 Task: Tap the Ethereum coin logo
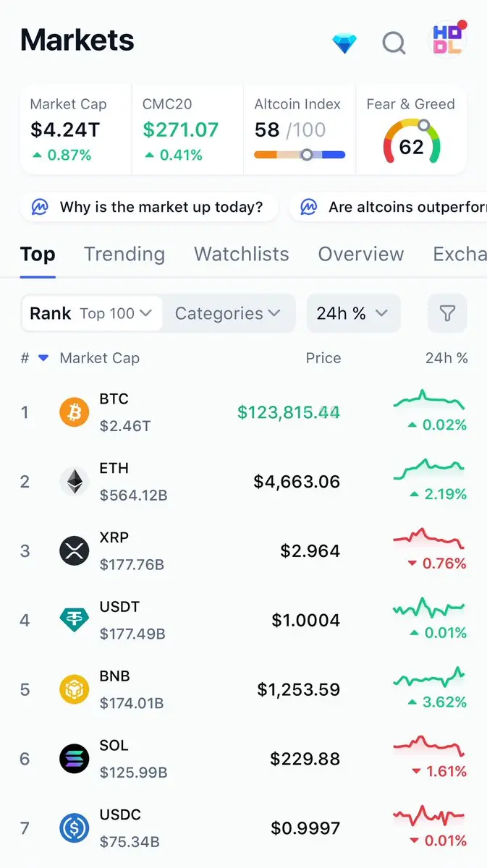pos(74,482)
